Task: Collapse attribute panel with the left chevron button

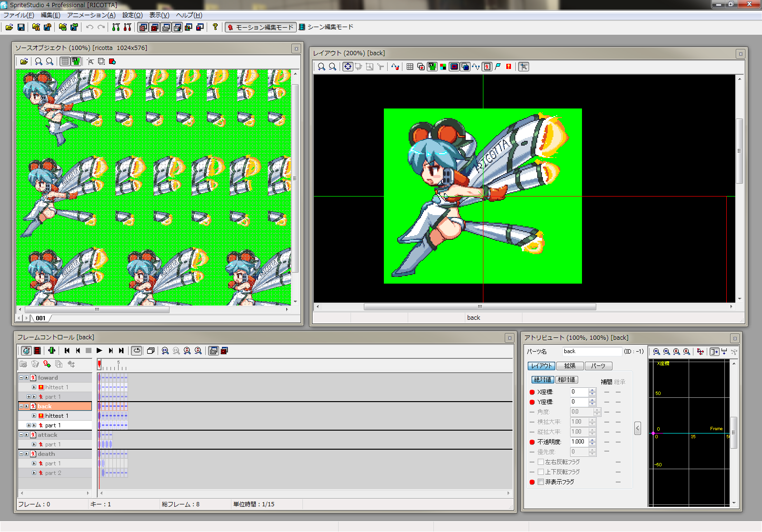Action: coord(638,428)
